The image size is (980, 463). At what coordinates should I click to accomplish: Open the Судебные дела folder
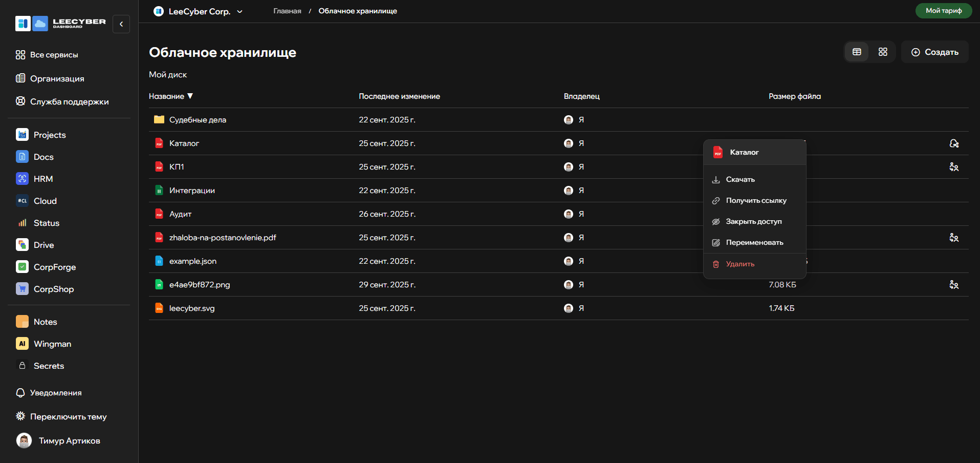198,120
